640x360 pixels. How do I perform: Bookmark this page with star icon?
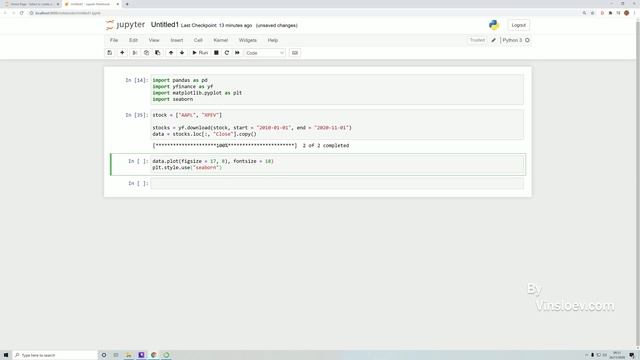[593, 13]
